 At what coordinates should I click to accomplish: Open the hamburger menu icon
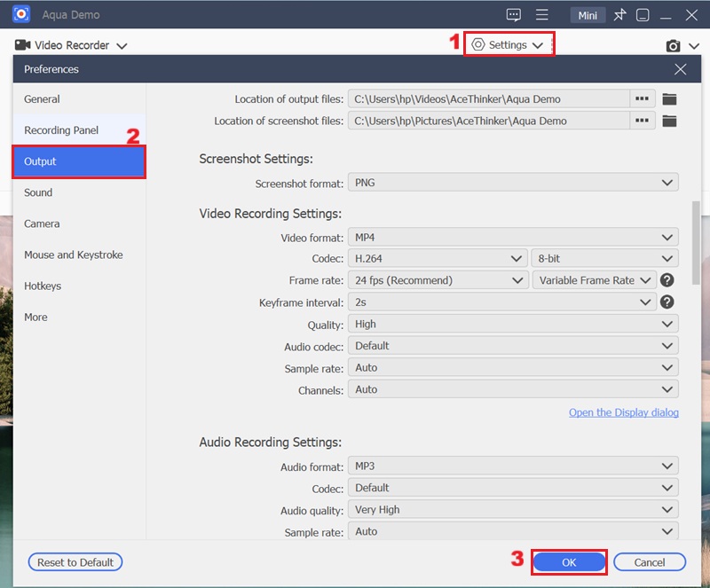tap(542, 14)
